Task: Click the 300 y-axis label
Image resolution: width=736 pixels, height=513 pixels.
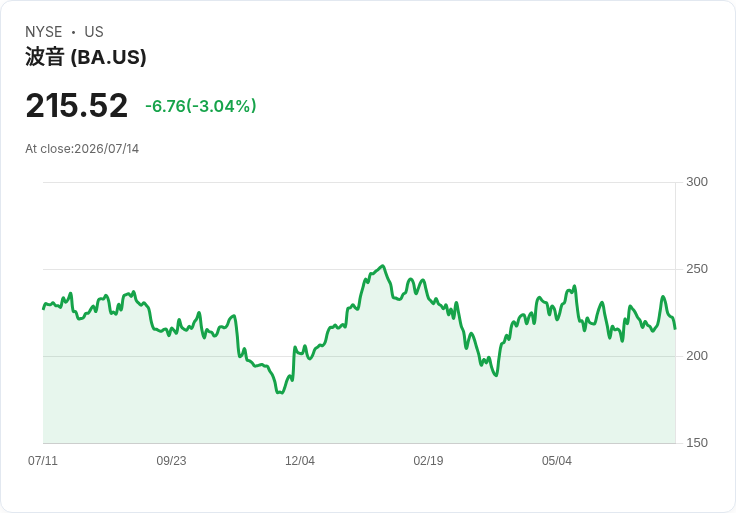Action: (x=697, y=182)
